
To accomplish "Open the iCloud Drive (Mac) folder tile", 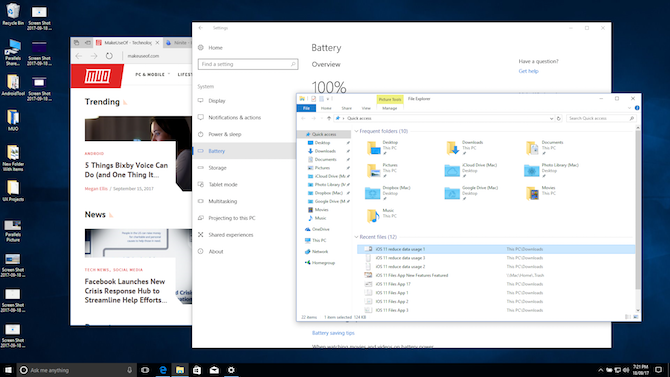I will tap(471, 170).
